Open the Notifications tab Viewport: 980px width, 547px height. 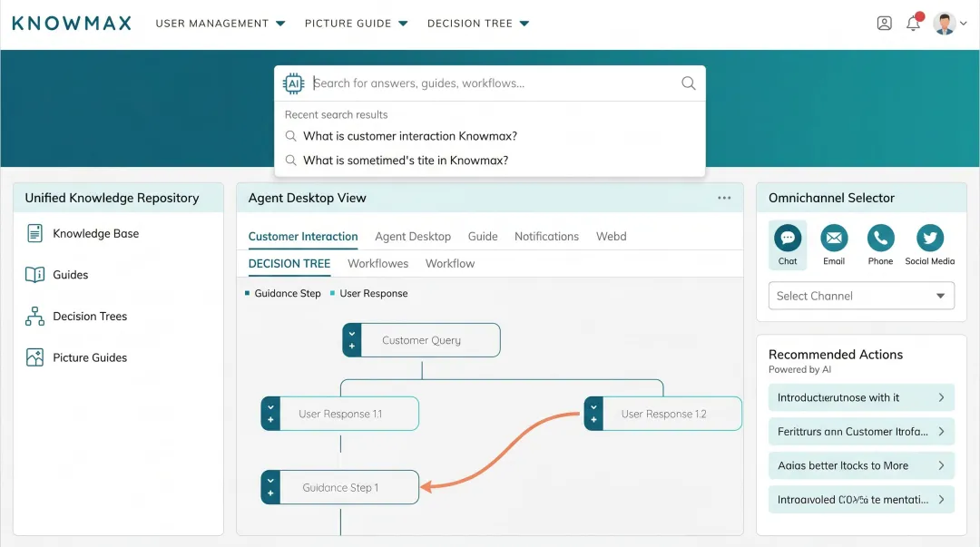point(546,236)
